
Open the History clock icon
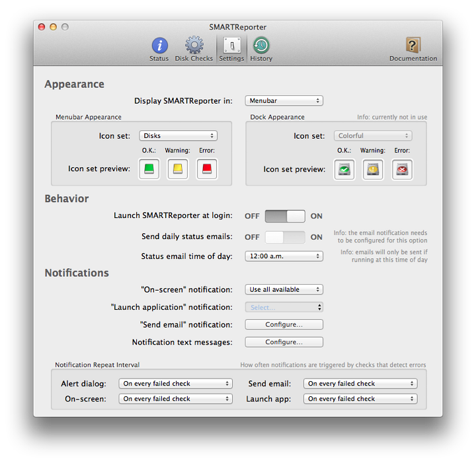261,45
